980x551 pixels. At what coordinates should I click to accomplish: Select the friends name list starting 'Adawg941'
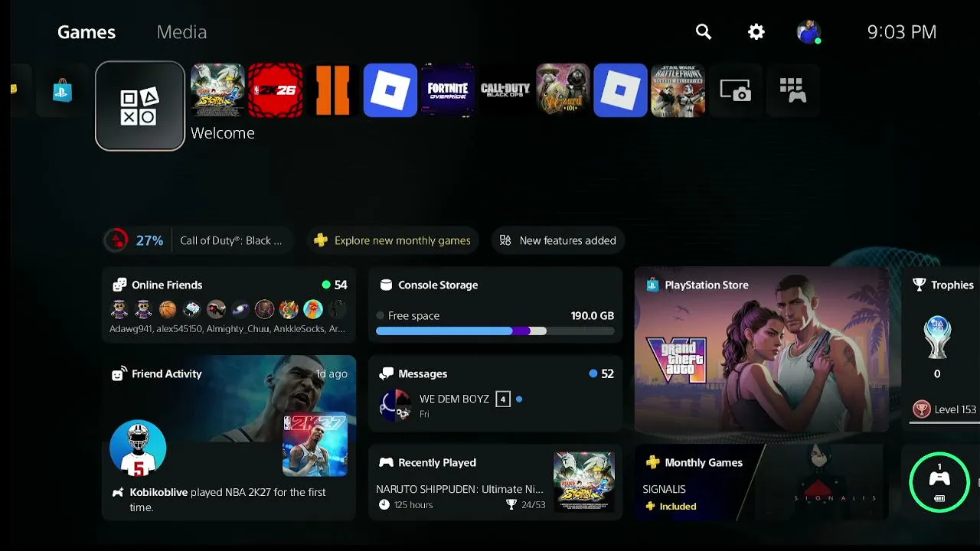coord(227,329)
